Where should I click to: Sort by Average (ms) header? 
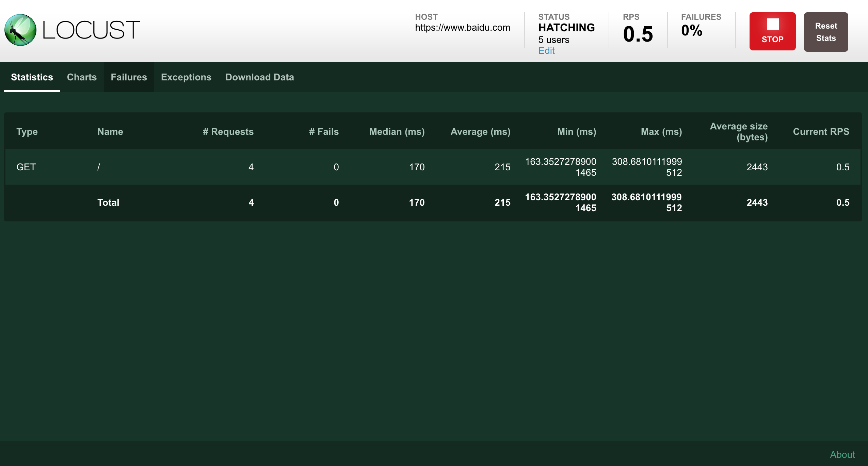pos(480,132)
